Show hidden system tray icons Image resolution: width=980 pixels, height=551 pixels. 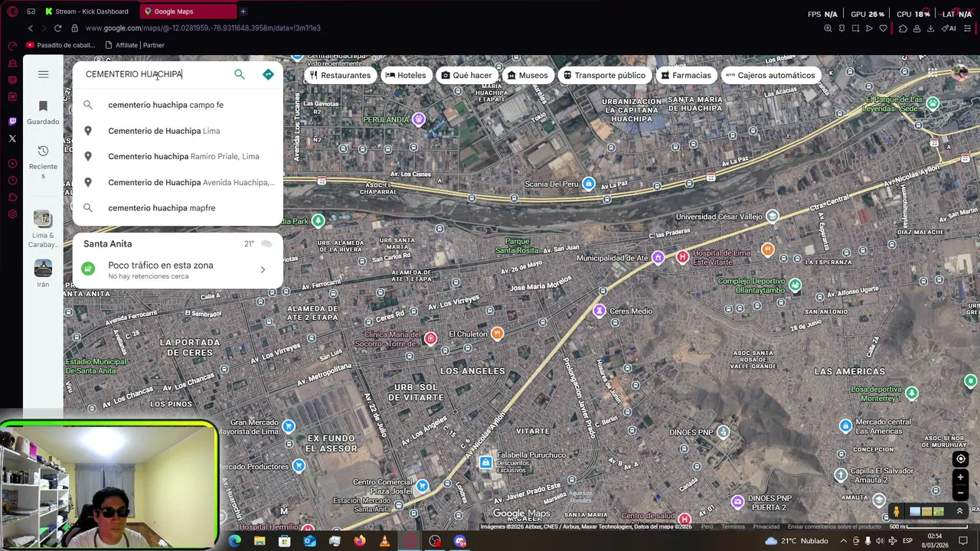844,541
